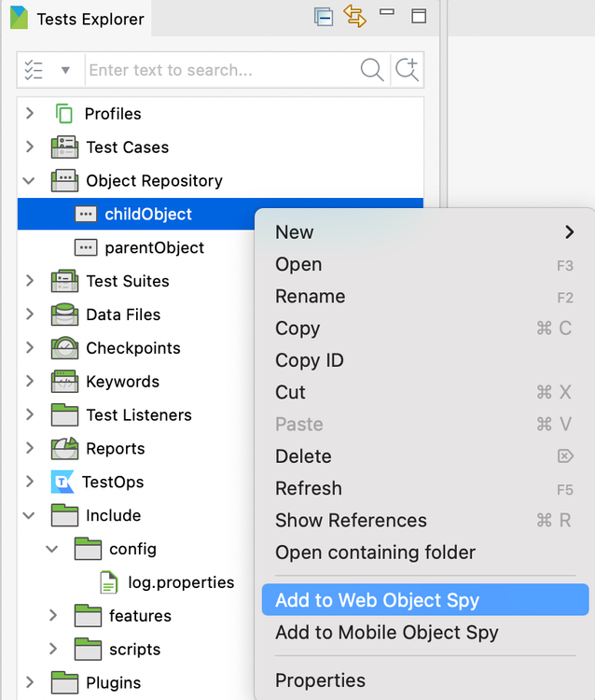Screen dimensions: 595x700
Task: Select Rename from the context menu
Action: (x=310, y=297)
